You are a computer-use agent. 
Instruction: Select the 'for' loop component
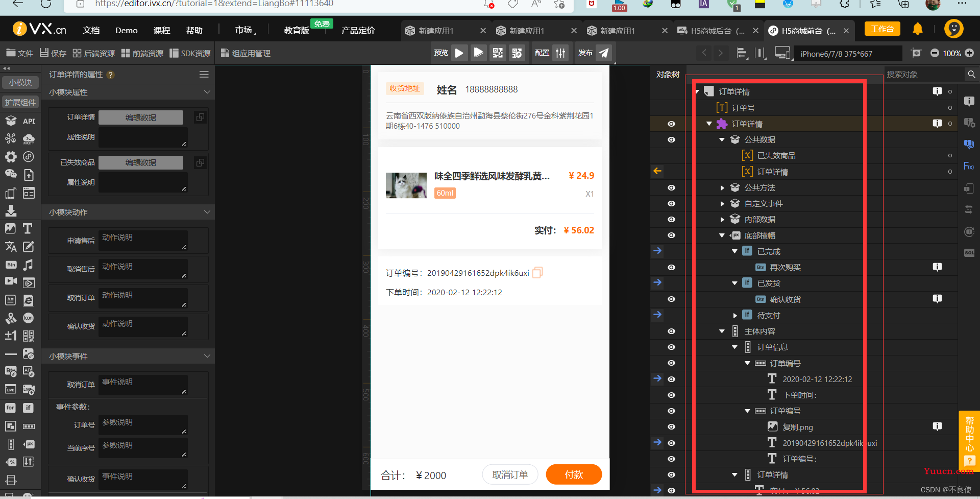(x=11, y=408)
